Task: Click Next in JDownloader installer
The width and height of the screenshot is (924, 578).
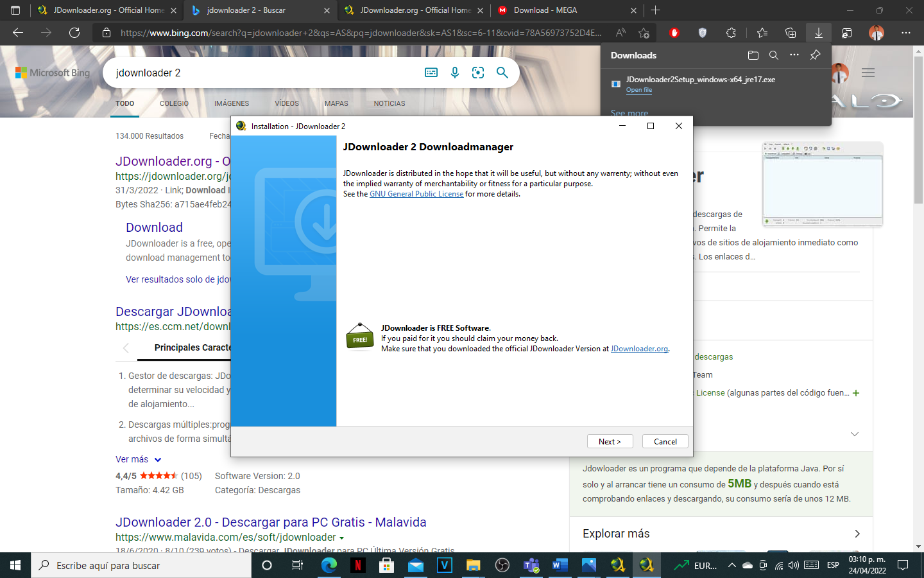Action: (610, 441)
